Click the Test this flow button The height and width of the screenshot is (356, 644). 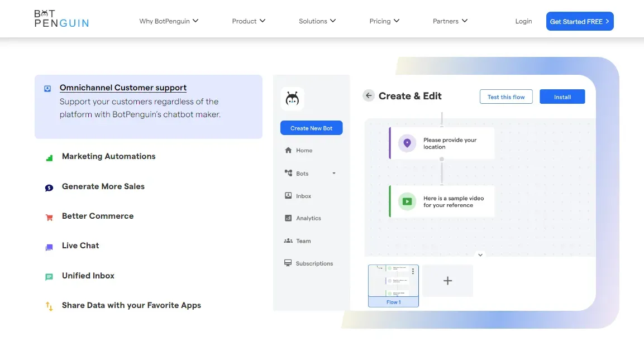[x=506, y=97]
